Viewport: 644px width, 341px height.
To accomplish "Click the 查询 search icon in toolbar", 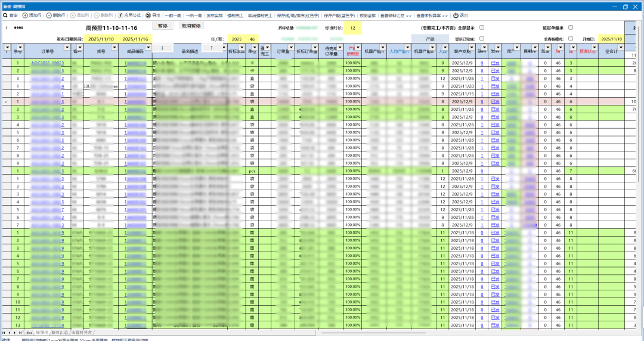I will [x=5, y=15].
